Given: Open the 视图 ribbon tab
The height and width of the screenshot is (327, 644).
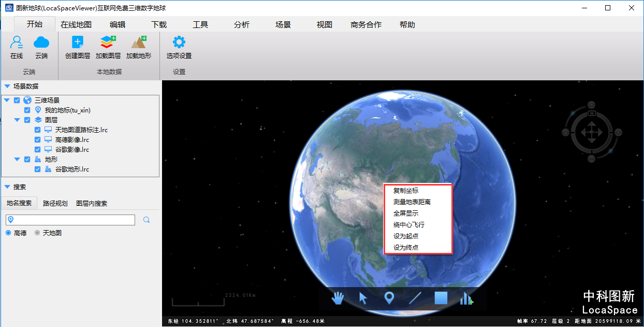Looking at the screenshot, I should click(x=325, y=24).
